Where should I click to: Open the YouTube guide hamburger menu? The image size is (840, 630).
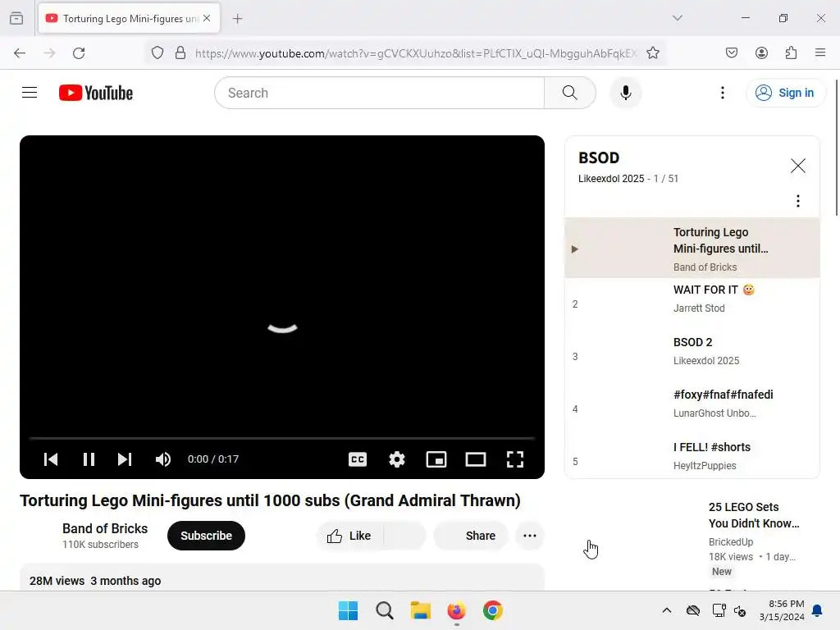click(30, 93)
